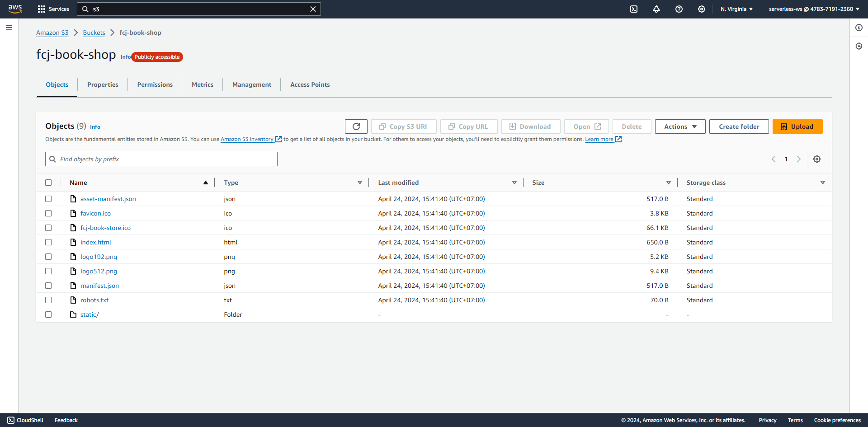Expand the serverless-ws account menu
868x427 pixels.
tap(814, 9)
